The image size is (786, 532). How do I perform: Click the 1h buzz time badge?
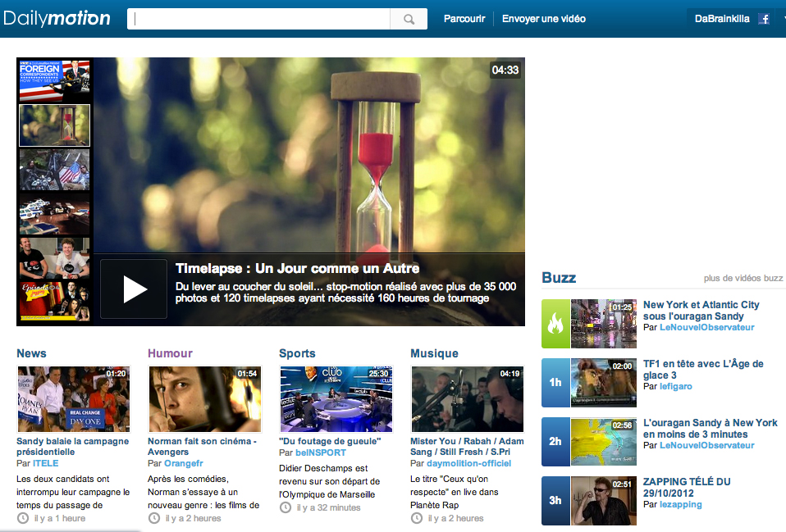click(555, 383)
